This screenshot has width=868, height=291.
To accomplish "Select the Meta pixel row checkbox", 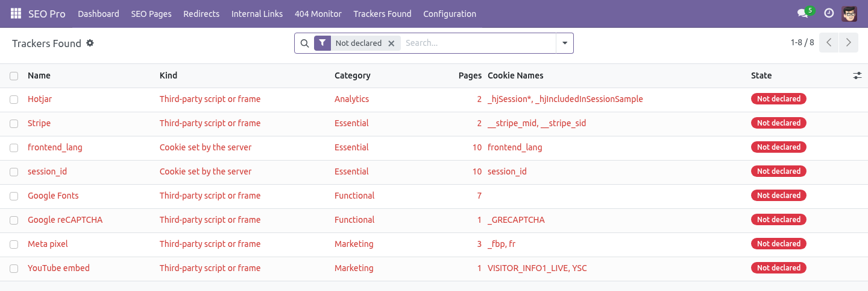I will [x=14, y=244].
